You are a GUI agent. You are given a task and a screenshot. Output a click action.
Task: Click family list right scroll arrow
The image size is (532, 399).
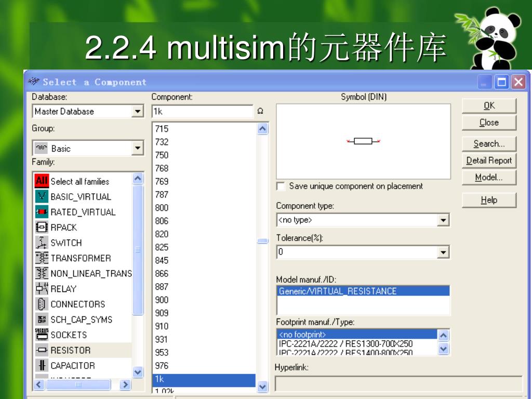(x=125, y=384)
